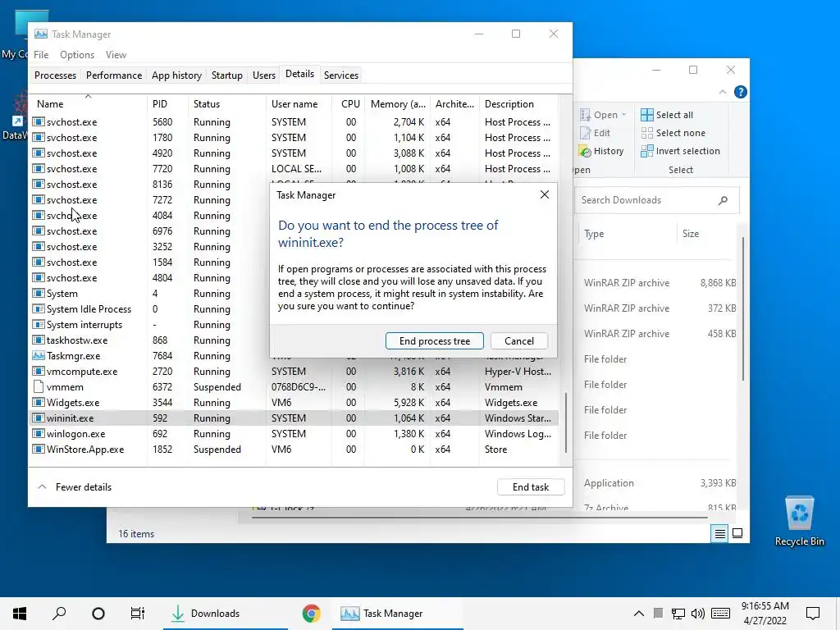Image resolution: width=840 pixels, height=630 pixels.
Task: Sort processes by PID column header
Action: point(167,104)
